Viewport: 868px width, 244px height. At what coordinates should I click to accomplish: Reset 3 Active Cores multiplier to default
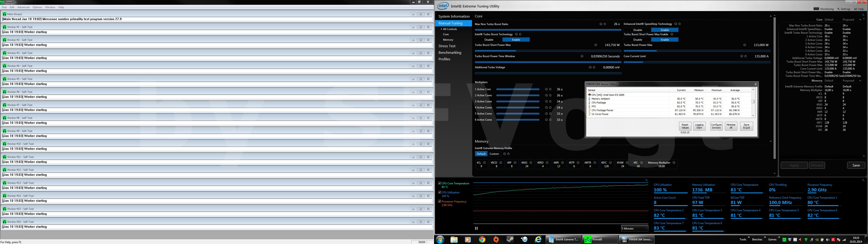550,101
